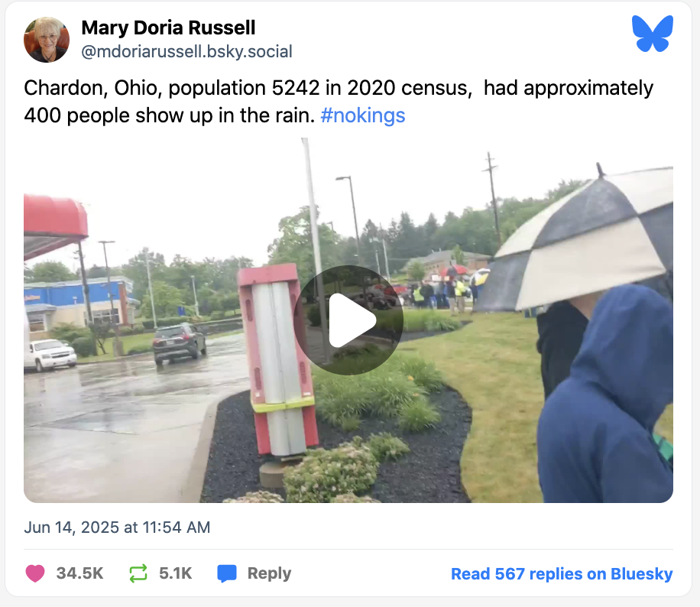Click the dark SUV in the video frame
700x607 pixels.
point(180,342)
